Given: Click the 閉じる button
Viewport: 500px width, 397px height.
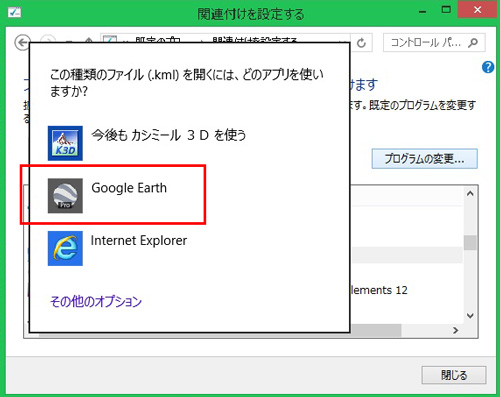Looking at the screenshot, I should (x=454, y=375).
